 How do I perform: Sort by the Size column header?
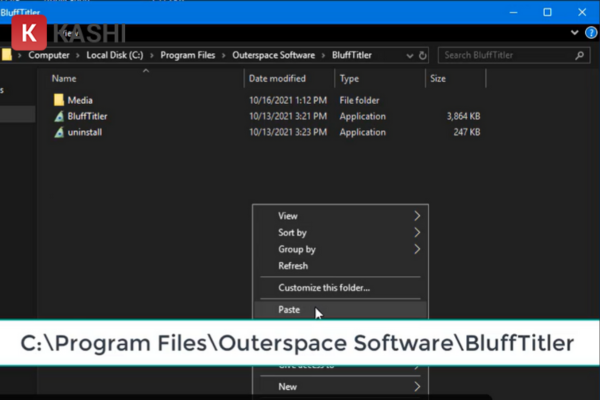point(438,78)
